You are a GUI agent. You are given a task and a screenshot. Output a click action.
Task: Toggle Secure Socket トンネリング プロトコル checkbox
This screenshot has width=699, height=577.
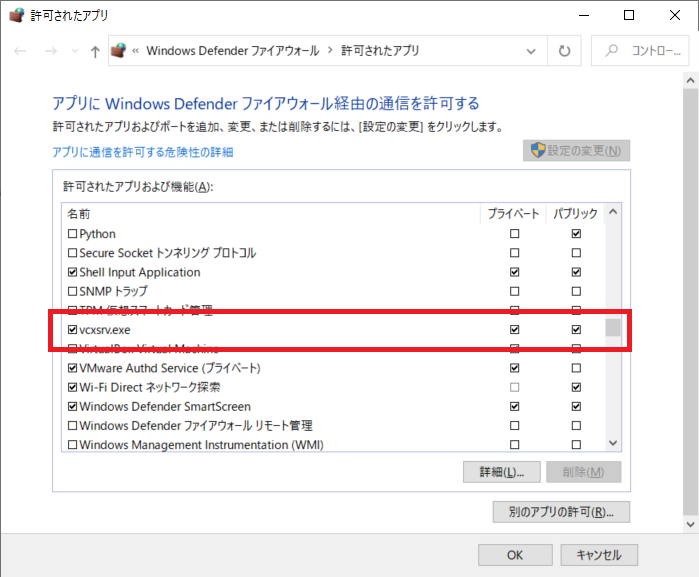click(72, 253)
